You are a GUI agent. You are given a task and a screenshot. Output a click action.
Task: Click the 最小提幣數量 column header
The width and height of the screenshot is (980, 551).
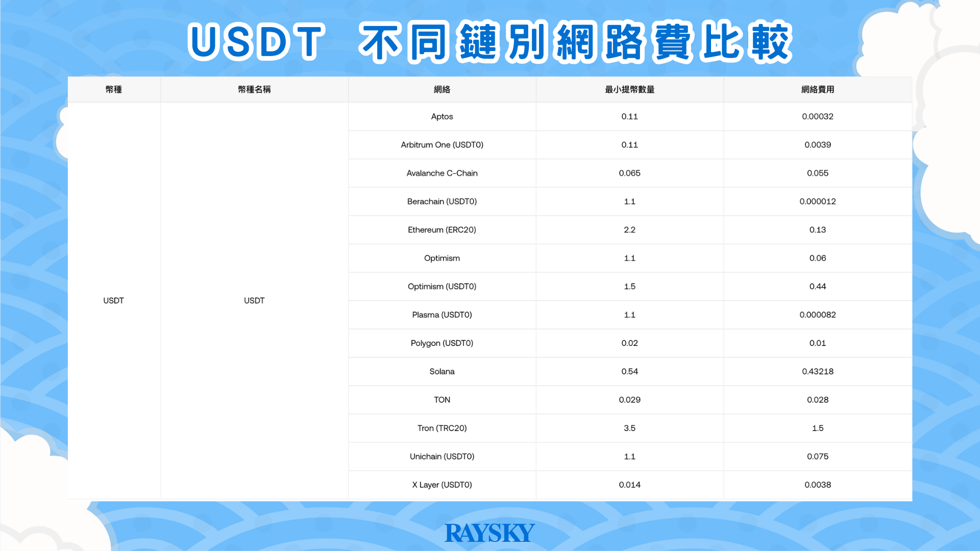pos(629,89)
